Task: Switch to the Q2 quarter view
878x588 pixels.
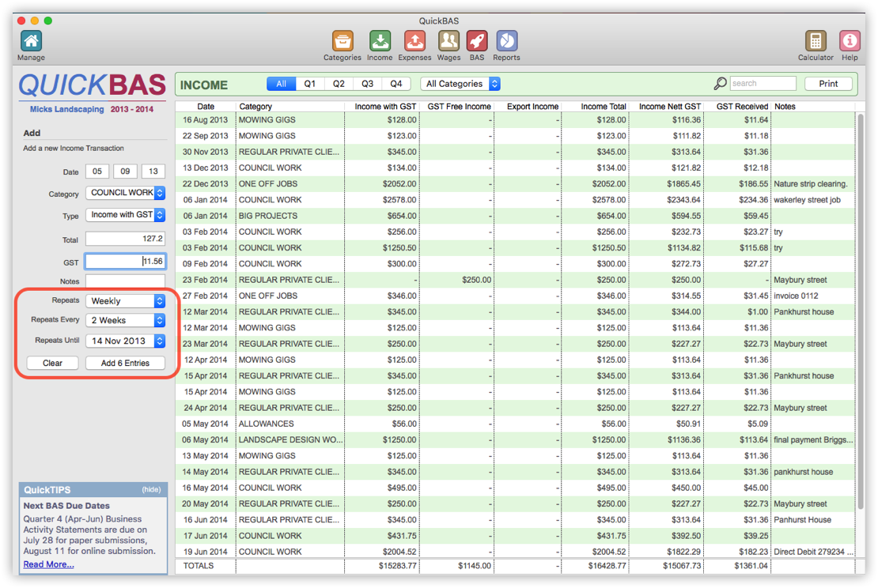Action: pyautogui.click(x=338, y=83)
